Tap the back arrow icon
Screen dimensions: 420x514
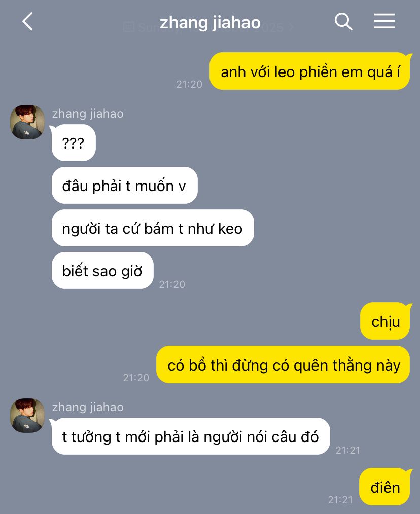point(27,22)
